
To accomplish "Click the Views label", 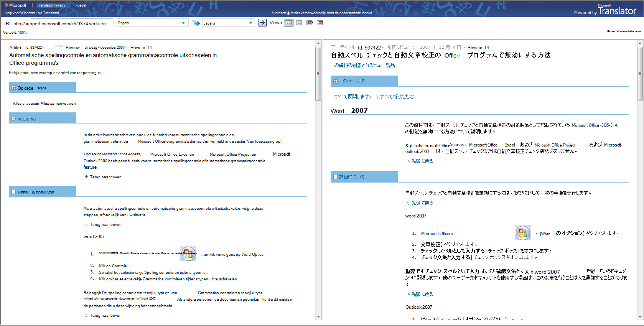I will coord(276,23).
